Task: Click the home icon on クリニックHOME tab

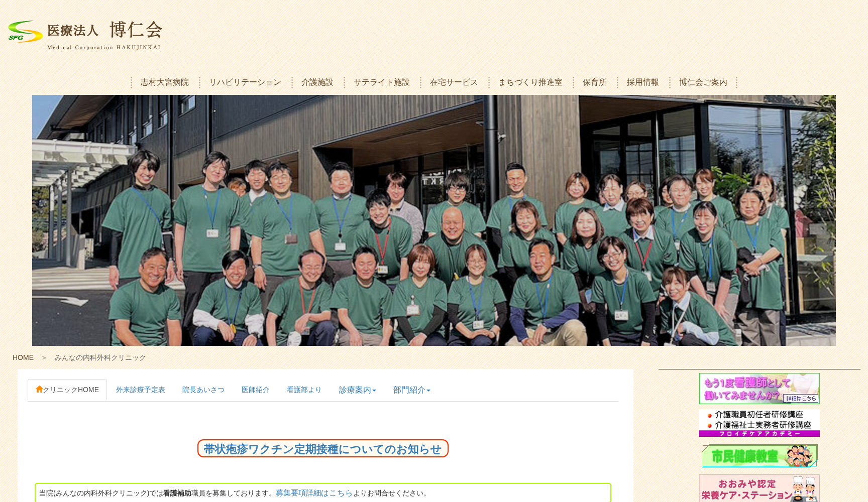Action: (x=40, y=389)
